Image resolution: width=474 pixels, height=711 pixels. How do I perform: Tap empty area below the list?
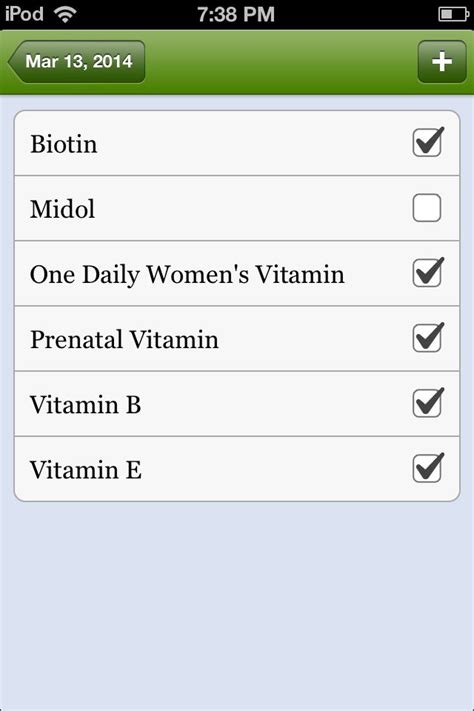click(x=237, y=603)
